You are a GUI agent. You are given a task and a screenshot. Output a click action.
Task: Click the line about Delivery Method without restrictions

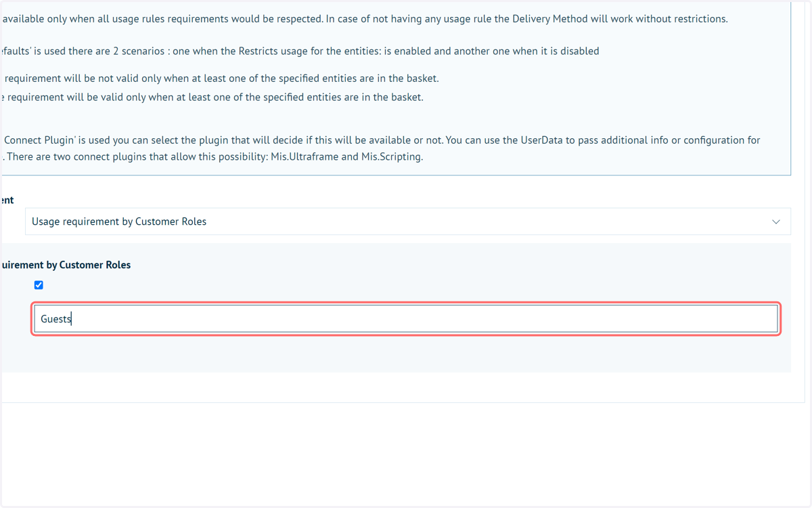(x=364, y=18)
